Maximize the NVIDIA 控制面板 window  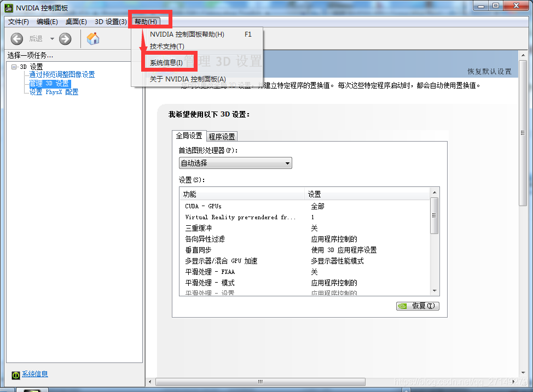click(x=496, y=5)
